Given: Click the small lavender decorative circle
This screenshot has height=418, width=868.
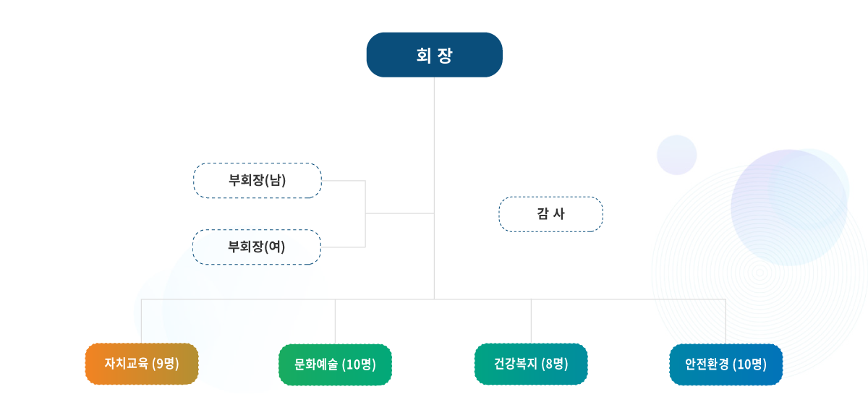Looking at the screenshot, I should (676, 155).
